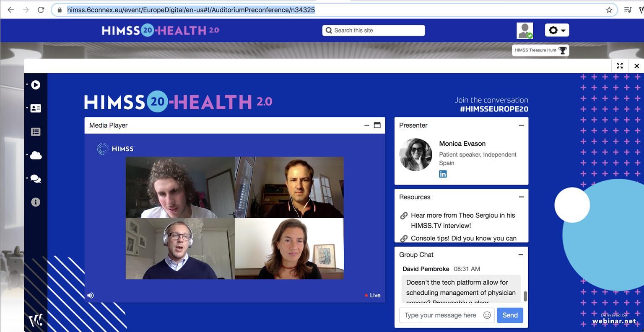Open the Theo Sergiou HIMSS.TV interview link
The image size is (644, 332).
point(463,220)
